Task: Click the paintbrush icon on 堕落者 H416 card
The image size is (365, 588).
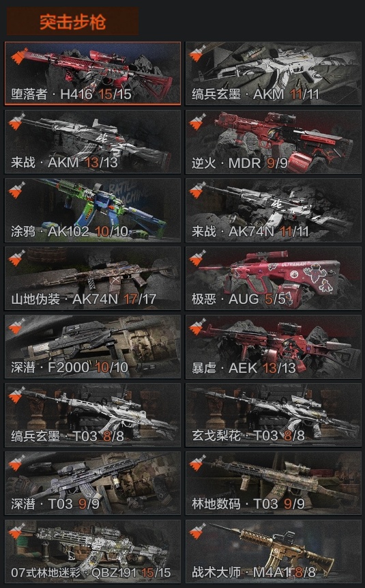Action: [18, 55]
